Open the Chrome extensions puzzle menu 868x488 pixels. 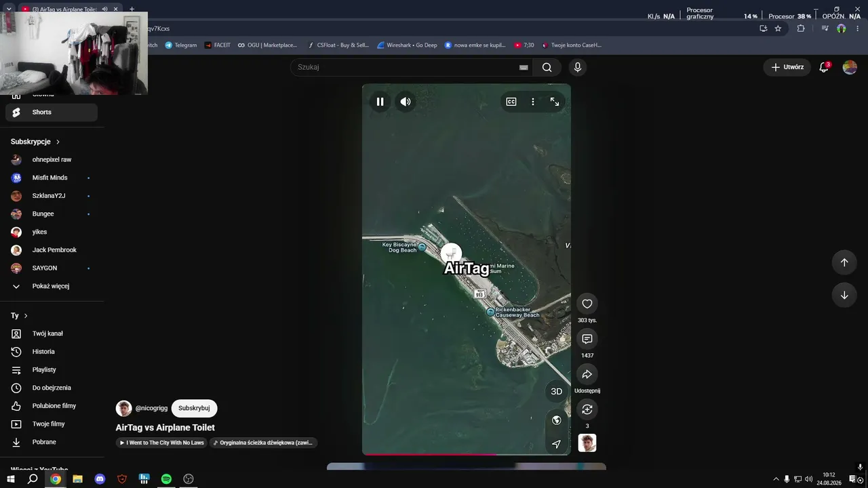point(801,28)
